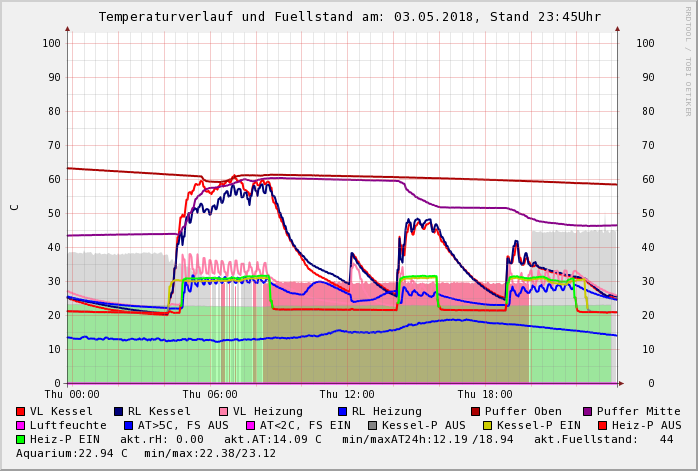698x471 pixels.
Task: Click the 'AT>5C, FS AUS' legend label
Action: coord(182,425)
